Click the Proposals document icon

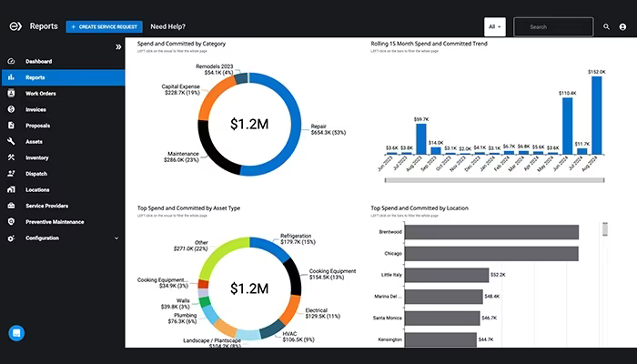[11, 126]
